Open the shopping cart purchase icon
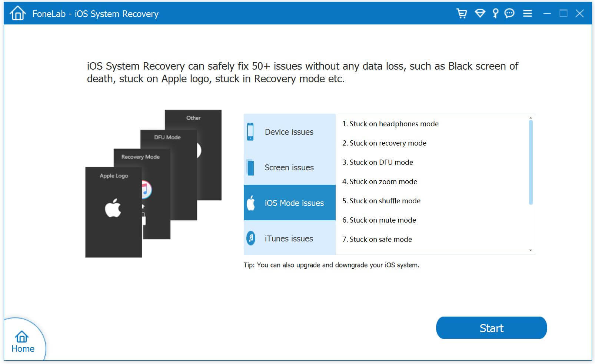Viewport: 595px width, 364px height. coord(462,14)
